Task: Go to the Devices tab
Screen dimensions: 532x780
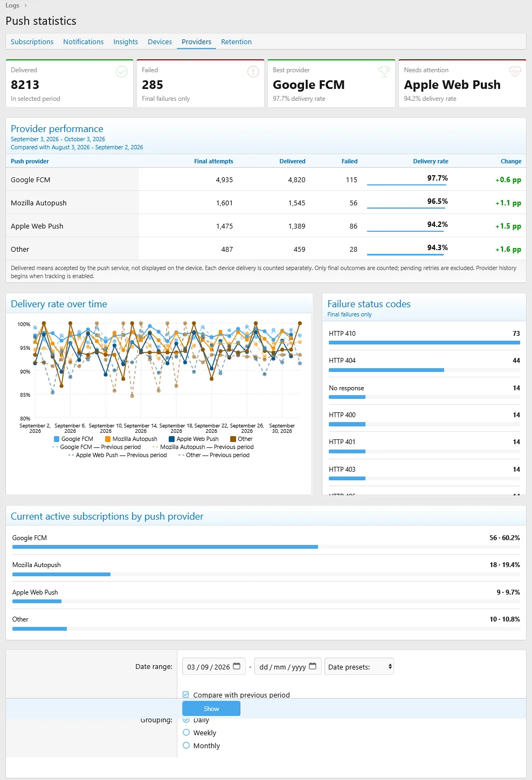Action: click(160, 42)
